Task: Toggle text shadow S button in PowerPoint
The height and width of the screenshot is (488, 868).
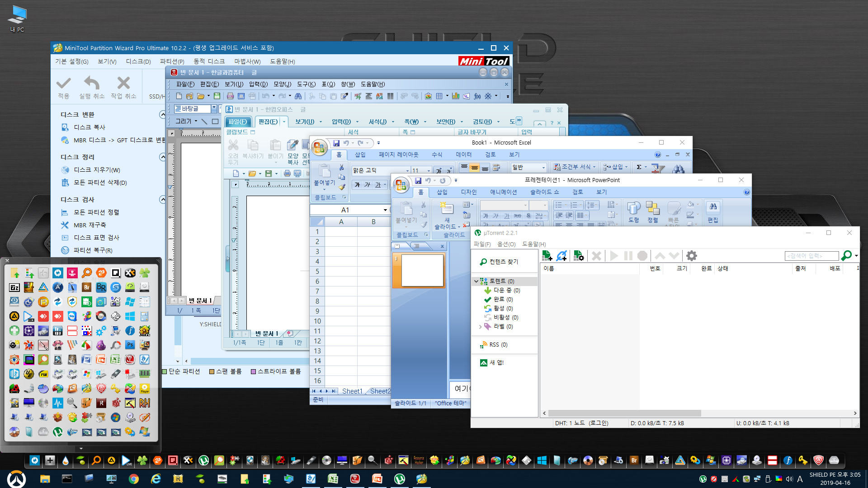Action: pos(528,216)
